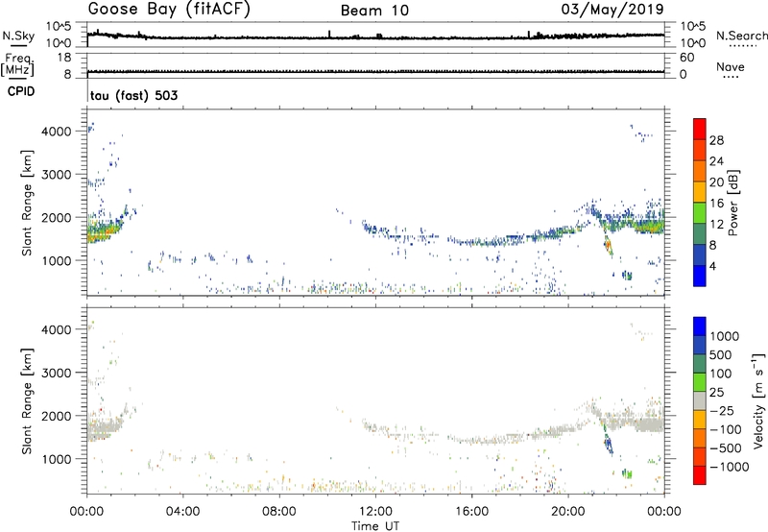The image size is (768, 532).
Task: Click the '60' tick on the Nave axis
Action: point(686,58)
